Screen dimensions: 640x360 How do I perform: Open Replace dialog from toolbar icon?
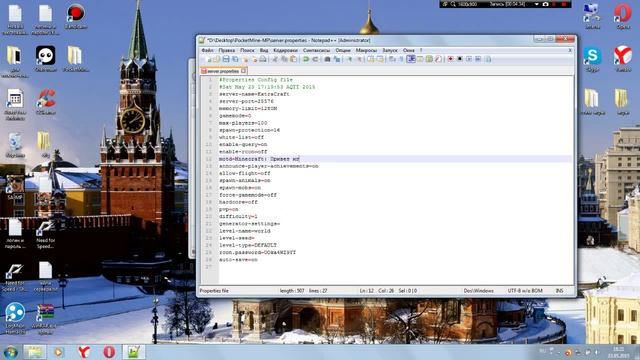coord(337,59)
